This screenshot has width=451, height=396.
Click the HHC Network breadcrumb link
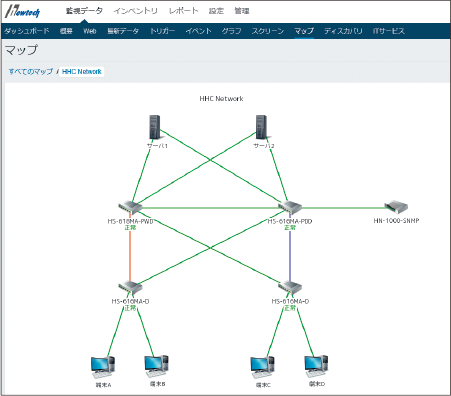pos(82,72)
